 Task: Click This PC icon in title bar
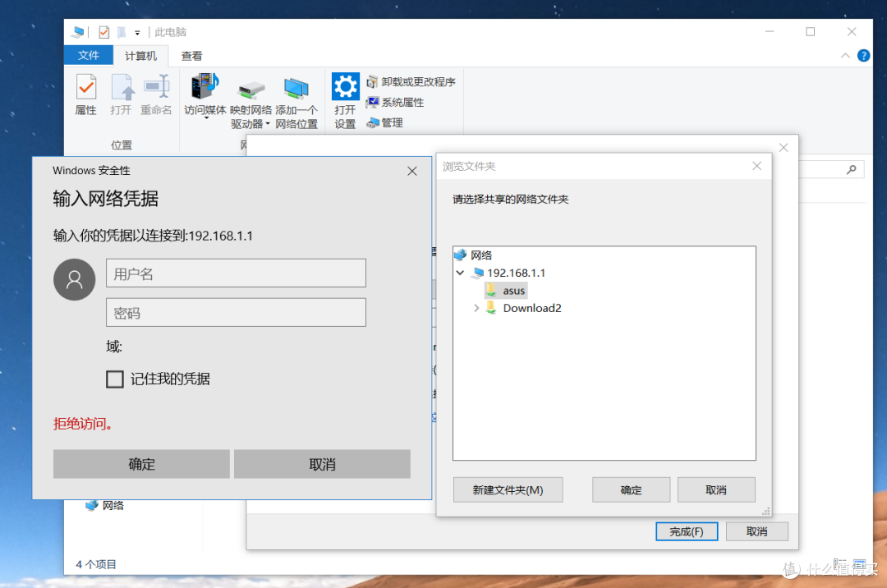tap(79, 32)
